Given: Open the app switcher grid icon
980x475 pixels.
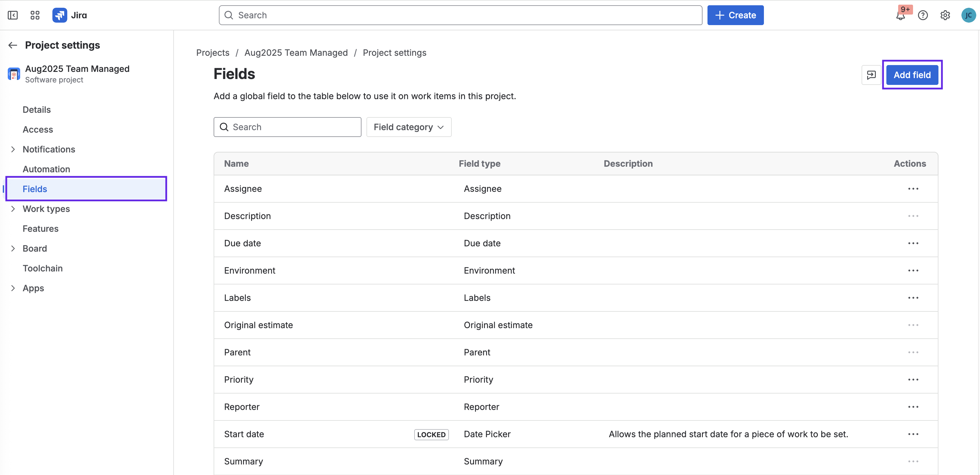Looking at the screenshot, I should [35, 15].
